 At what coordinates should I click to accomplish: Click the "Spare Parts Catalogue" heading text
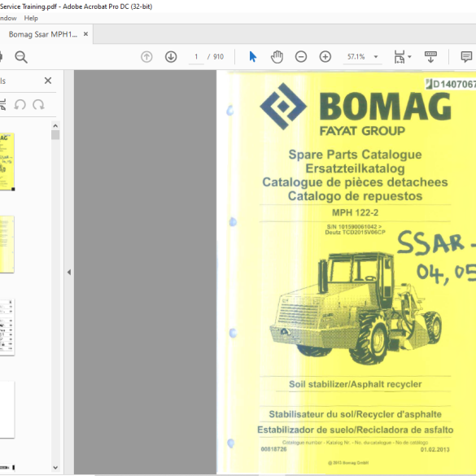tap(355, 155)
